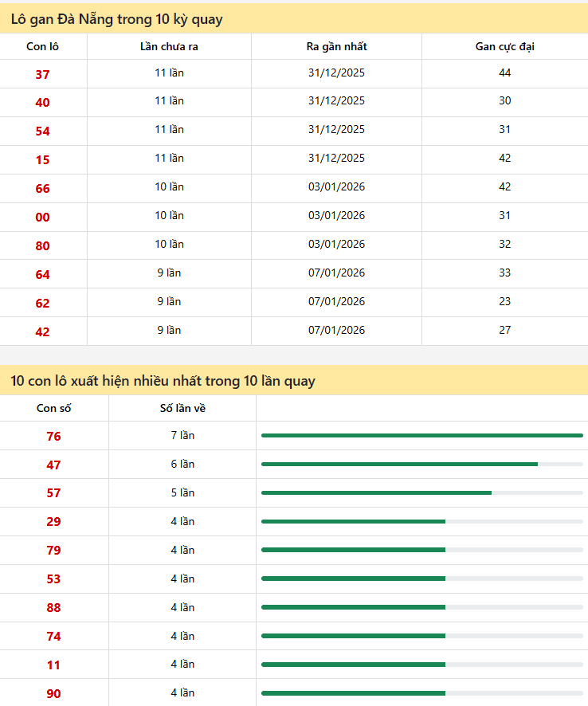Click the 'Số lần về' column header
The height and width of the screenshot is (706, 588).
tap(182, 409)
